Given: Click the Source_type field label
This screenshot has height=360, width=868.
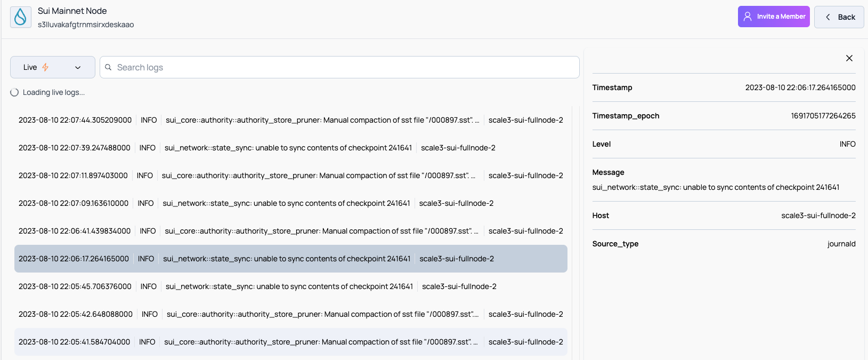Looking at the screenshot, I should pyautogui.click(x=615, y=244).
